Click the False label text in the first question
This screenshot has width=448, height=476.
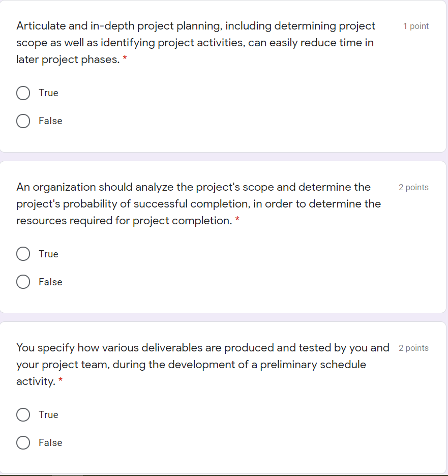(50, 121)
